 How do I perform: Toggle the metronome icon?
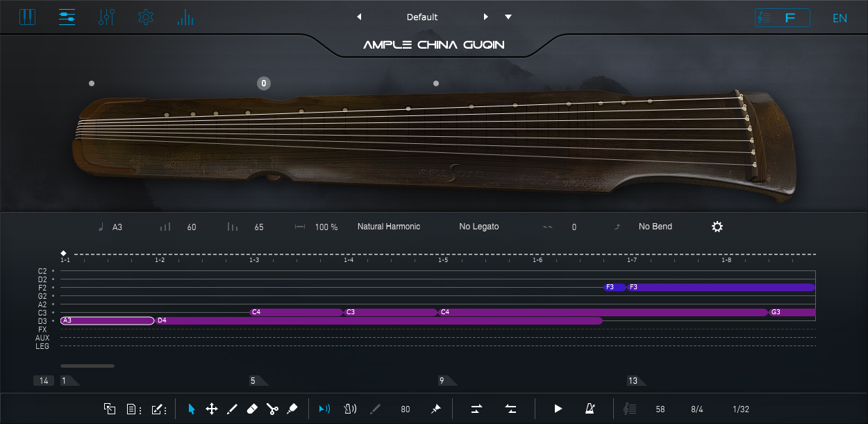[590, 409]
